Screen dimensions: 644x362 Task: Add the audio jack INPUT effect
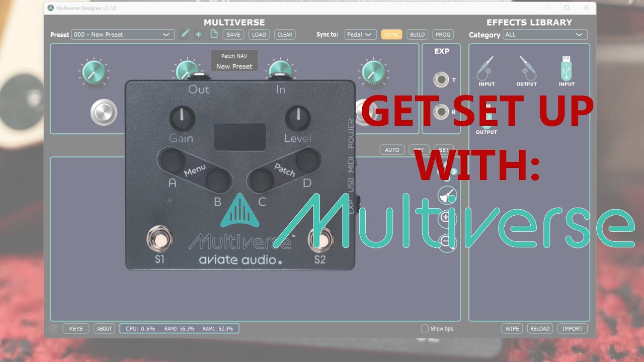(x=487, y=71)
